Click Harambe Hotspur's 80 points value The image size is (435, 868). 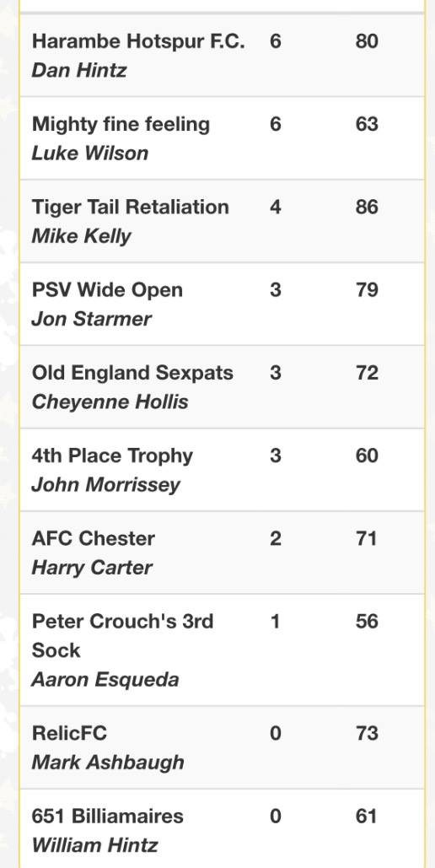pyautogui.click(x=367, y=41)
